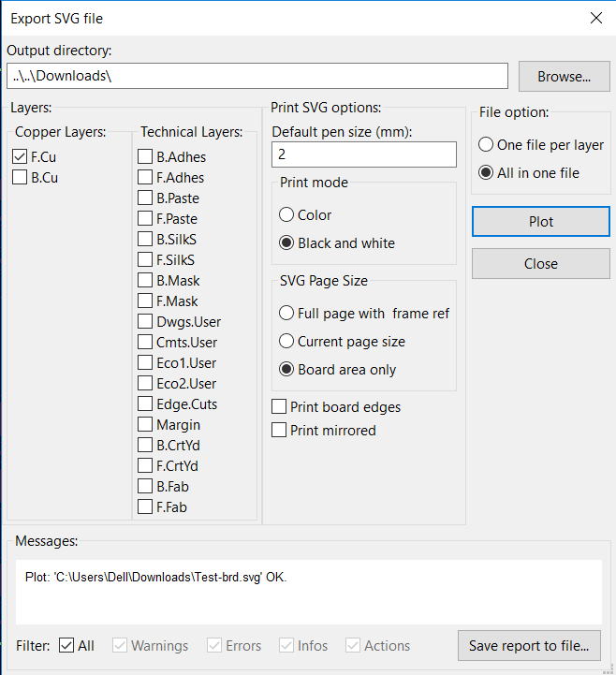Viewport: 616px width, 675px height.
Task: Click the Default pen size field
Action: click(363, 154)
